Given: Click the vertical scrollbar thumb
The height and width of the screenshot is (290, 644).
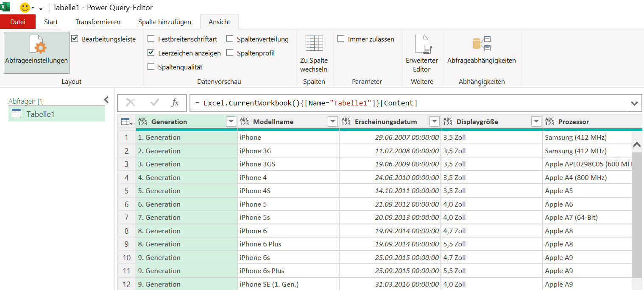Looking at the screenshot, I should (637, 216).
